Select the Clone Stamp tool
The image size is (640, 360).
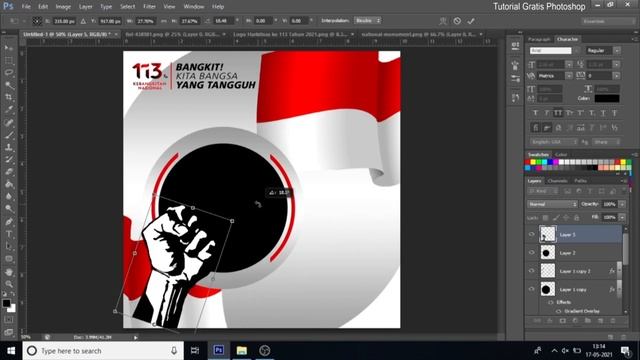click(x=9, y=147)
